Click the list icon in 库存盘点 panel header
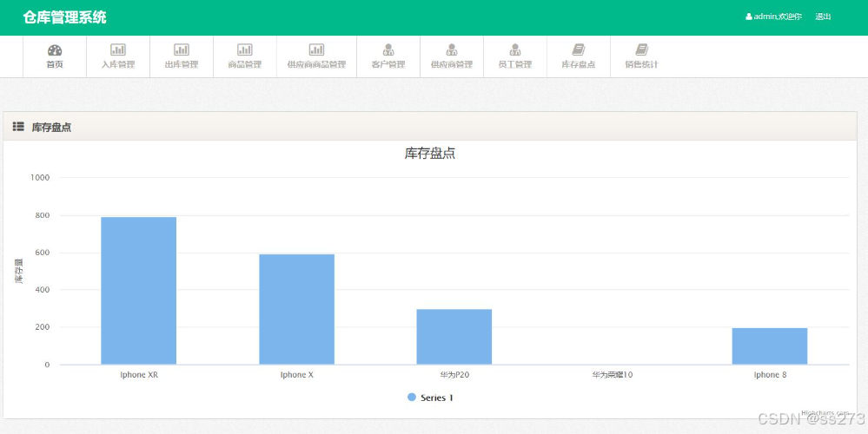 (x=18, y=127)
